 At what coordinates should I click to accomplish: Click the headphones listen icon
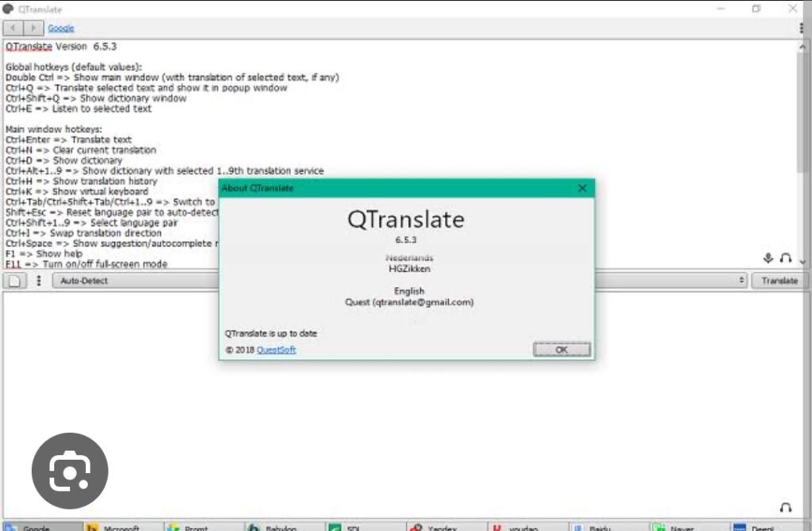tap(785, 258)
